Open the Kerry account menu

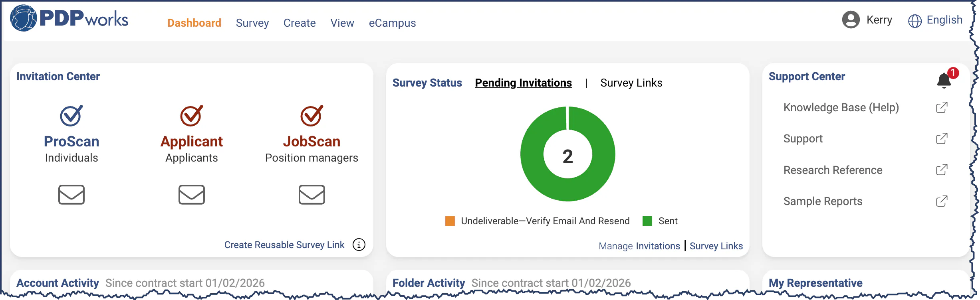tap(879, 20)
